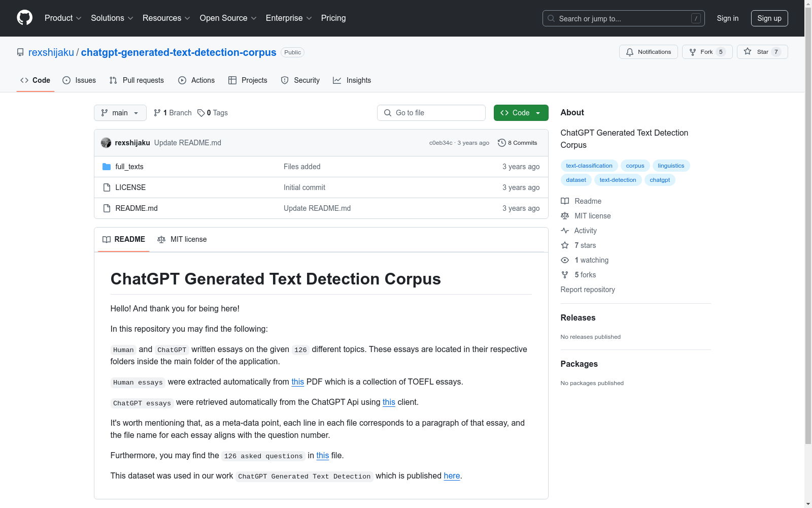Click the search magnifier icon in header
Screen dimensions: 812x508
tap(551, 18)
